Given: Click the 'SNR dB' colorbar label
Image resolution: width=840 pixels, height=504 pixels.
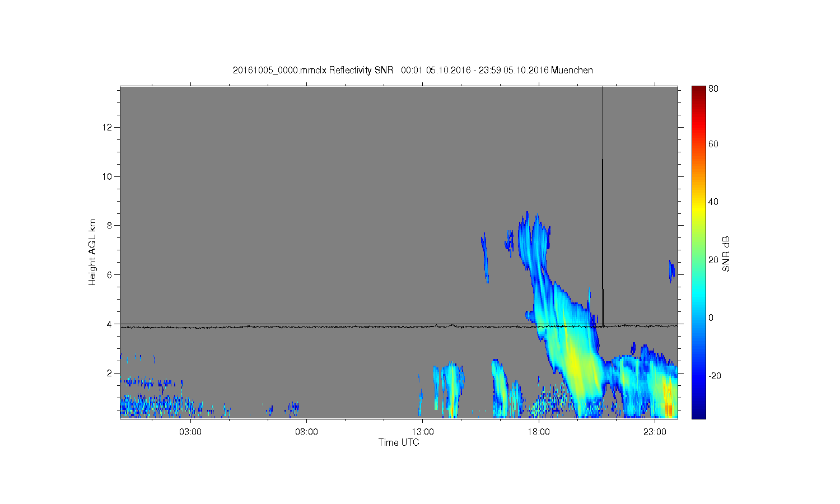Looking at the screenshot, I should point(726,254).
